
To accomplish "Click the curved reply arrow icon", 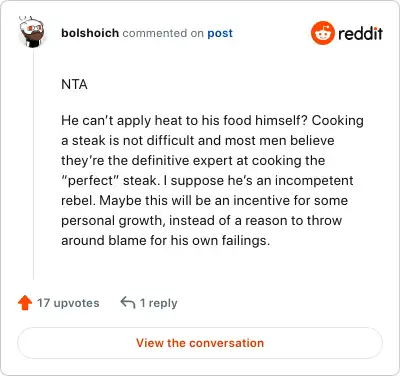I will click(128, 303).
